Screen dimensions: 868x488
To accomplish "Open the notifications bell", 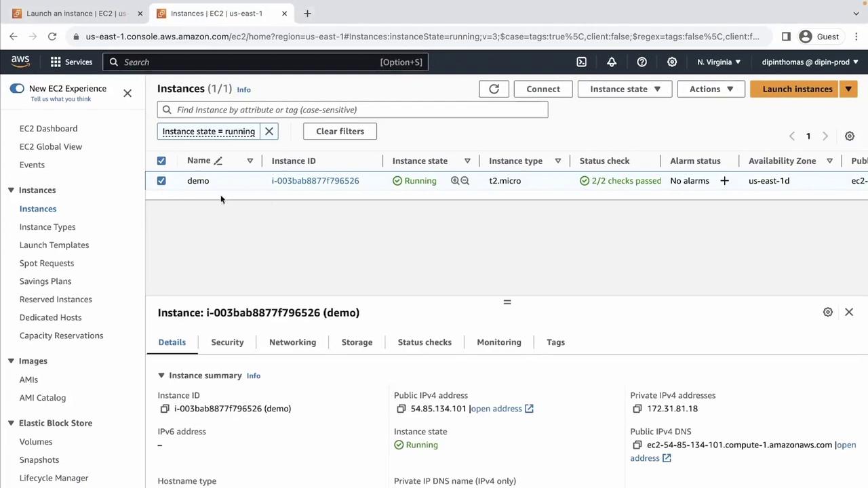I will [x=612, y=62].
